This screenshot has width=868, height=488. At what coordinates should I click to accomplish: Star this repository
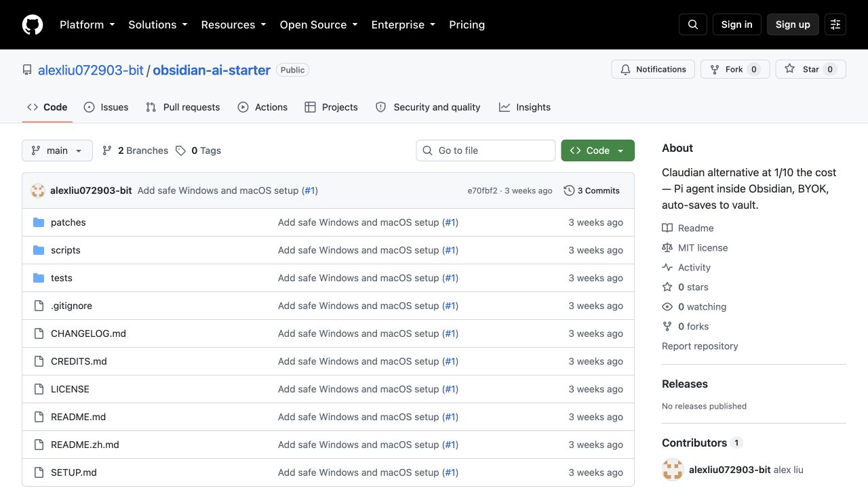tap(810, 69)
